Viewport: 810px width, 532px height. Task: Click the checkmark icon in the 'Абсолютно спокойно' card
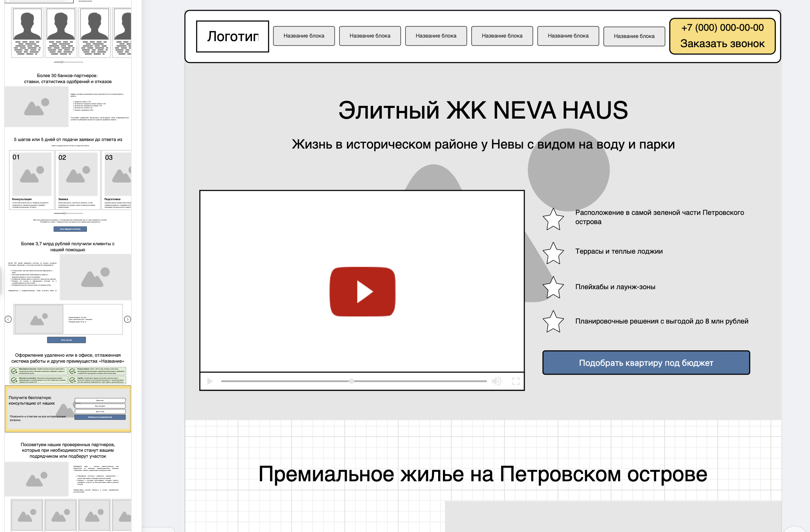coord(14,380)
